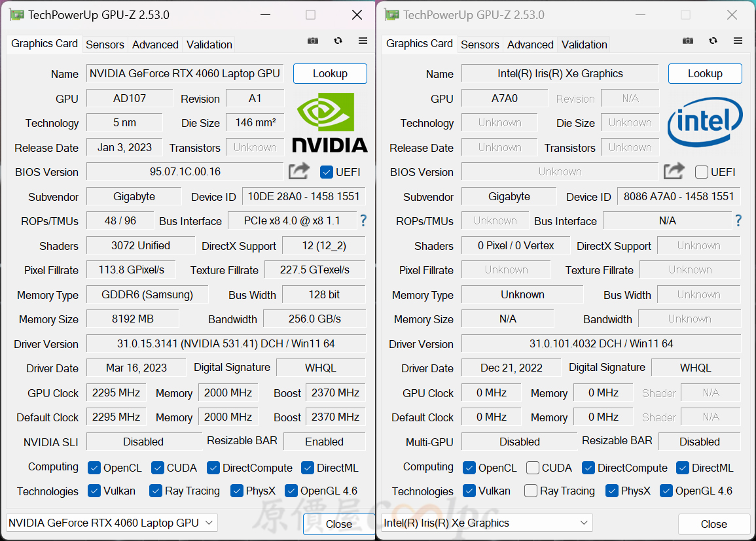Screen dimensions: 756x541
Task: Switch to Validation tab in NVIDIA window
Action: click(209, 44)
